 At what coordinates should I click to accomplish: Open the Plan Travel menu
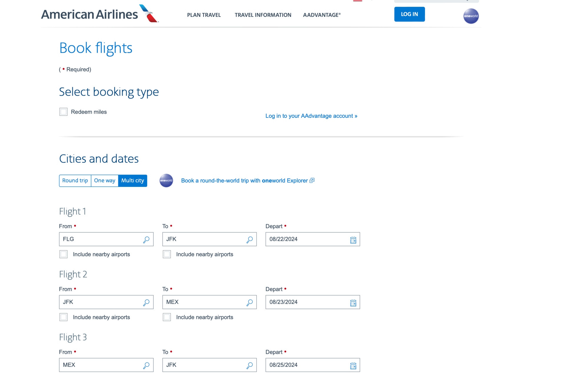(x=204, y=15)
